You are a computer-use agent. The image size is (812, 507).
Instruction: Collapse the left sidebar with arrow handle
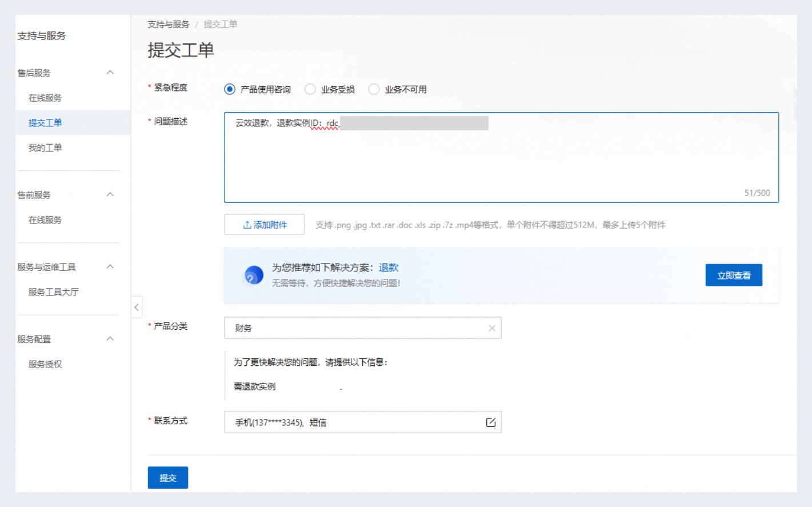(x=136, y=308)
